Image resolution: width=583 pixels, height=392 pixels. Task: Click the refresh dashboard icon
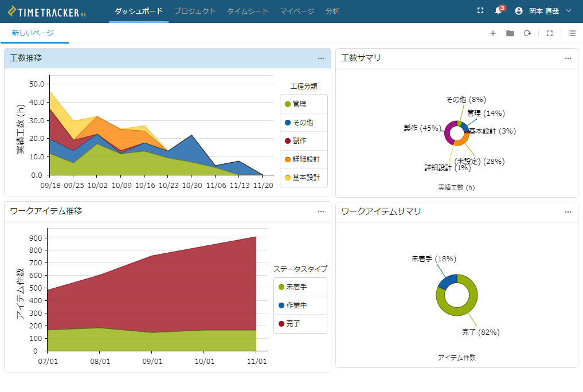pyautogui.click(x=527, y=33)
